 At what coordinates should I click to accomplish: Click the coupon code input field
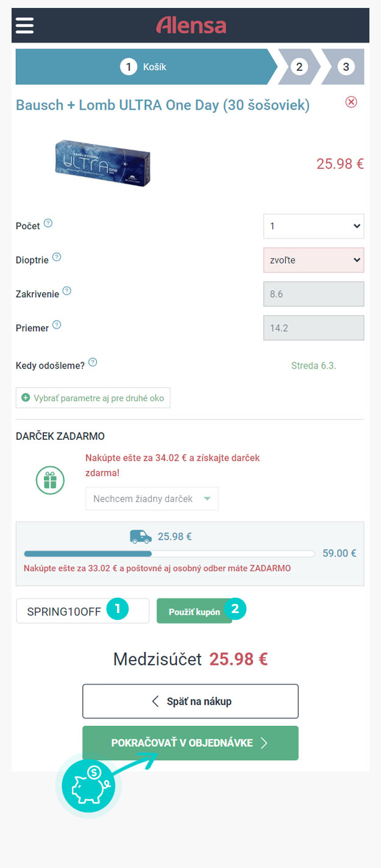pyautogui.click(x=65, y=611)
